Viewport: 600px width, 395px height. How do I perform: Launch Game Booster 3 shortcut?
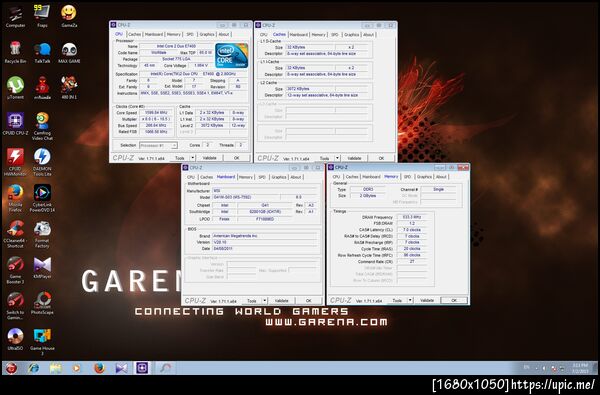15,270
